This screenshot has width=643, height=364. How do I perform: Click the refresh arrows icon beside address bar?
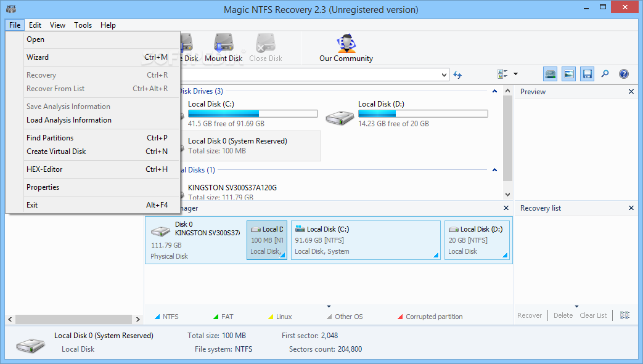pos(457,75)
